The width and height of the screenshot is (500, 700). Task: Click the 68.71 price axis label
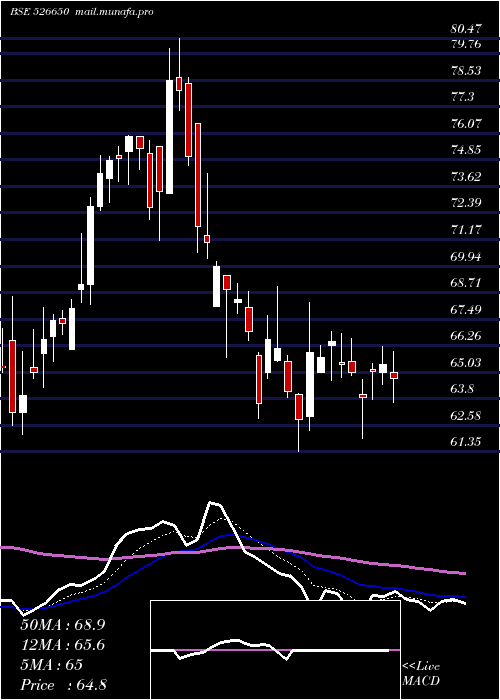tap(466, 283)
